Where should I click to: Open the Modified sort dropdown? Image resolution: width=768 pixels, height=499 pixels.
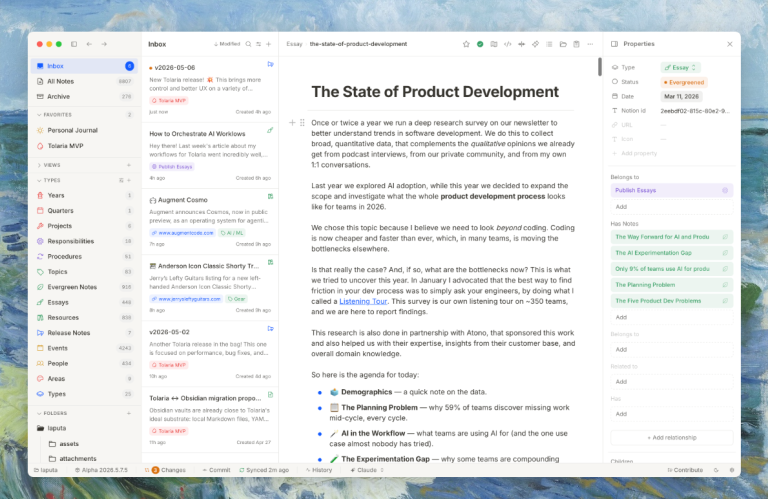click(x=227, y=44)
